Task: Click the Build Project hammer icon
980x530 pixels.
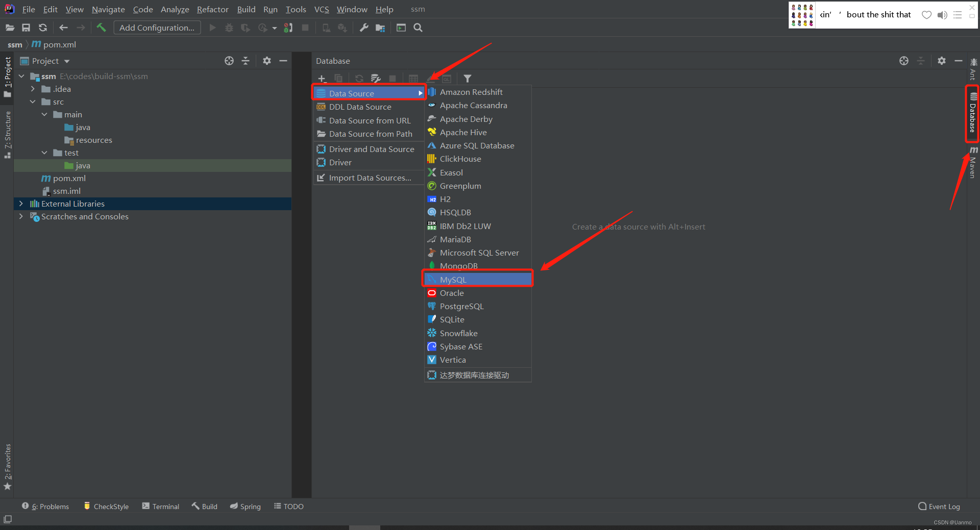Action: click(101, 28)
